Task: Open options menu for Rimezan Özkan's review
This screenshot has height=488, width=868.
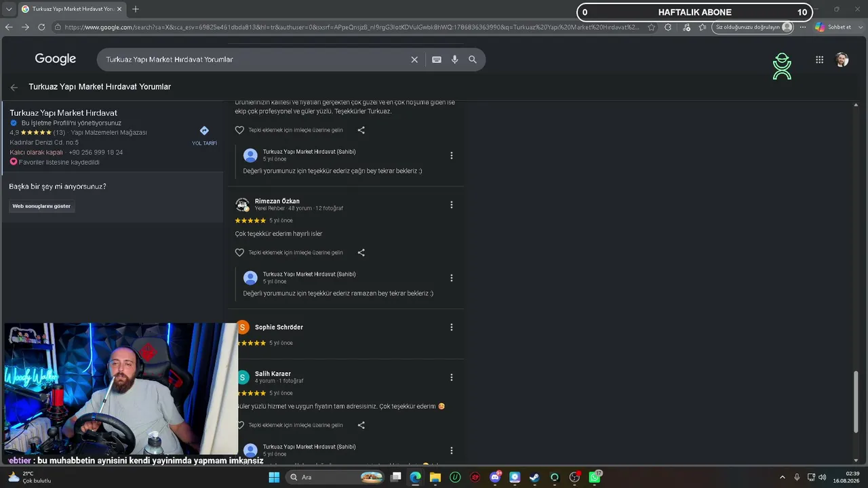Action: [x=452, y=205]
